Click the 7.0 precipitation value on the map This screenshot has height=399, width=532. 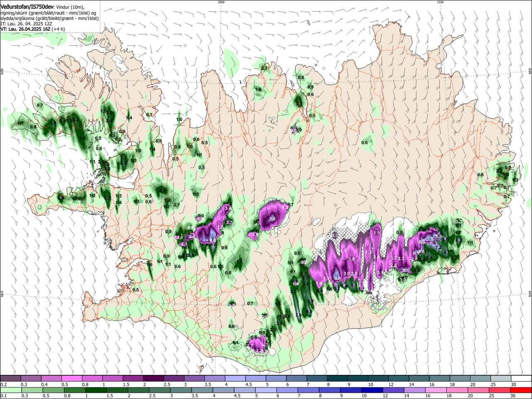[x=298, y=315]
